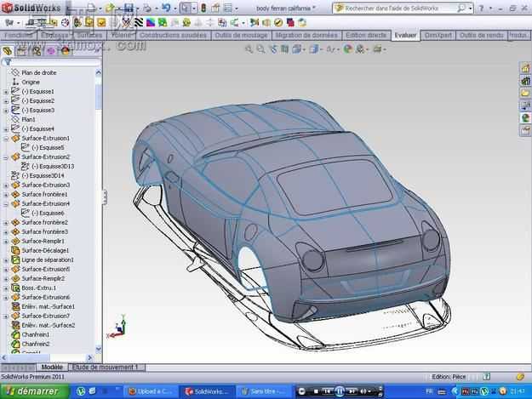Click the pause button on the taskbar media player
Screen dimensions: 532x399
(x=340, y=391)
